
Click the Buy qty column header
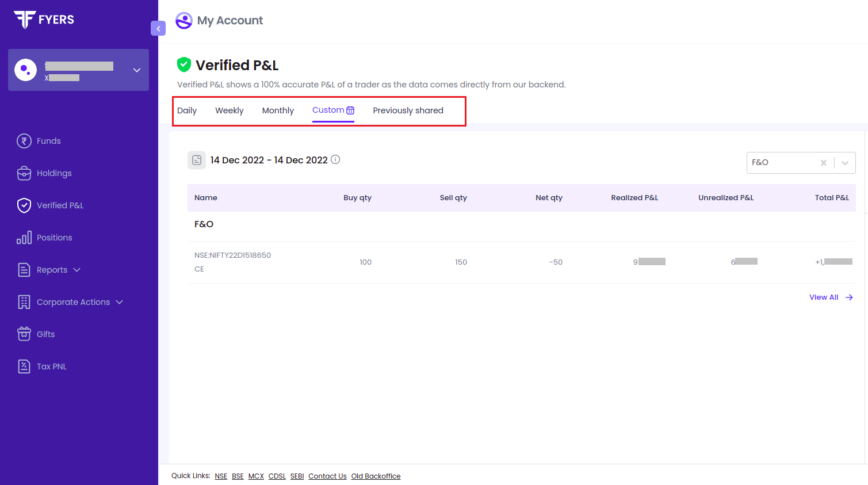(358, 198)
